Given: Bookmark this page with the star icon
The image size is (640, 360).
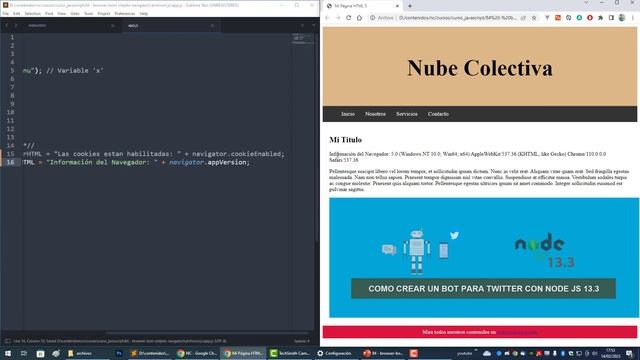Looking at the screenshot, I should (534, 18).
